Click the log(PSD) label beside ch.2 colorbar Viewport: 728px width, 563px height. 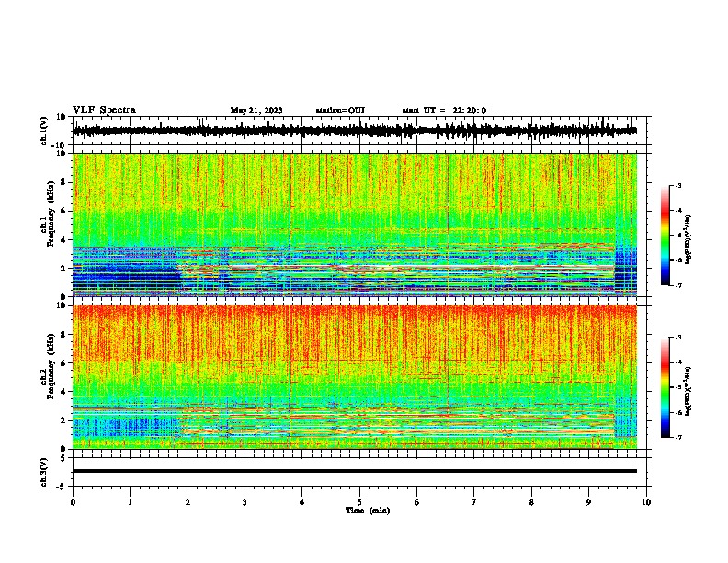pyautogui.click(x=688, y=391)
